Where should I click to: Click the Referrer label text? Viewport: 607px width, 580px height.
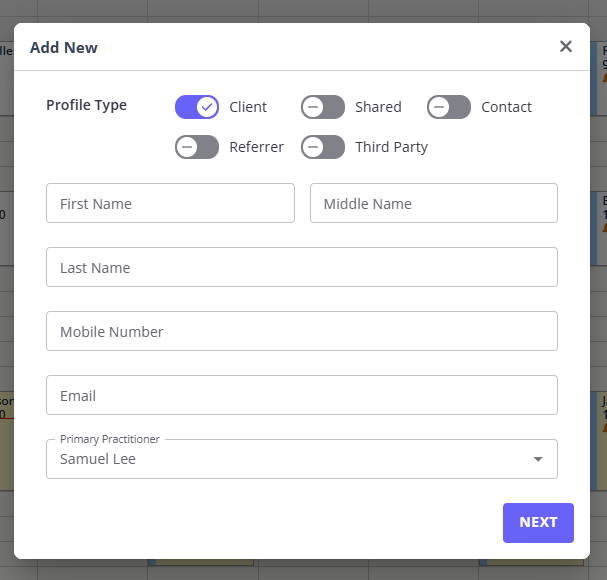(x=256, y=147)
